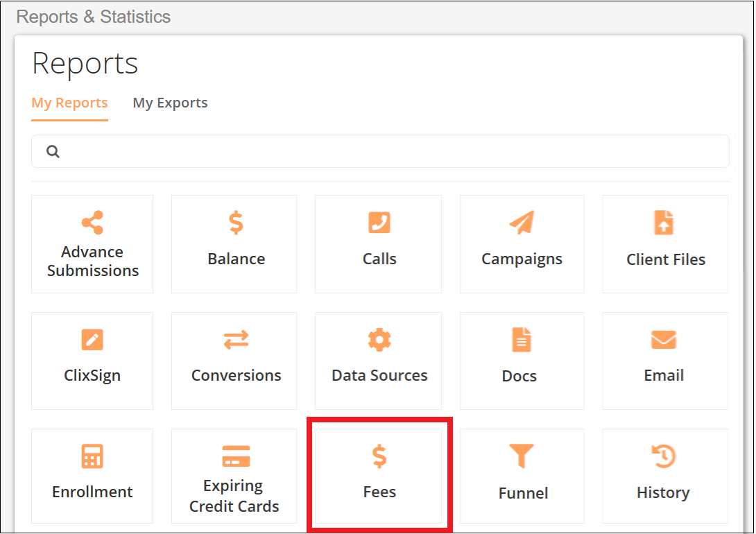This screenshot has width=756, height=534.
Task: Open the Expiring Credit Cards label
Action: pyautogui.click(x=234, y=496)
